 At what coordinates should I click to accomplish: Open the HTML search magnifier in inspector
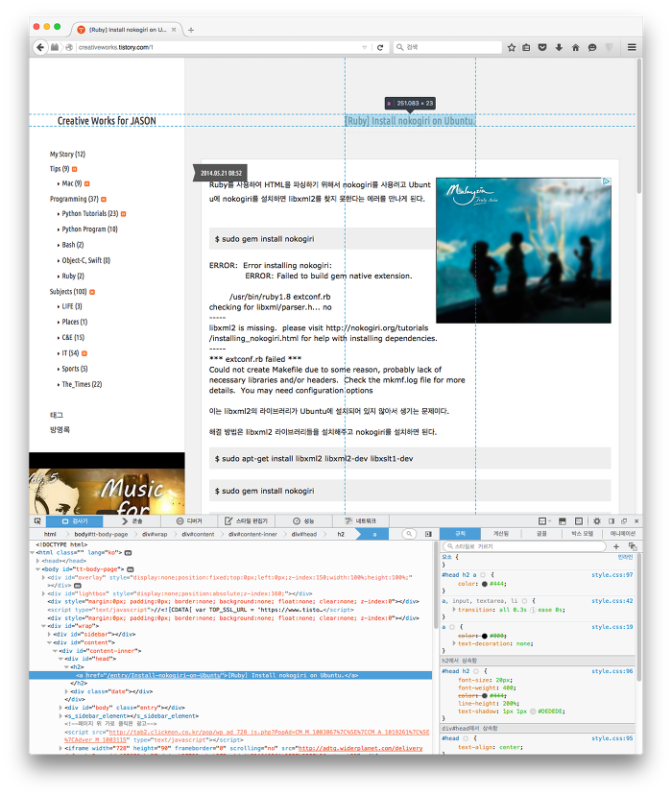(409, 534)
